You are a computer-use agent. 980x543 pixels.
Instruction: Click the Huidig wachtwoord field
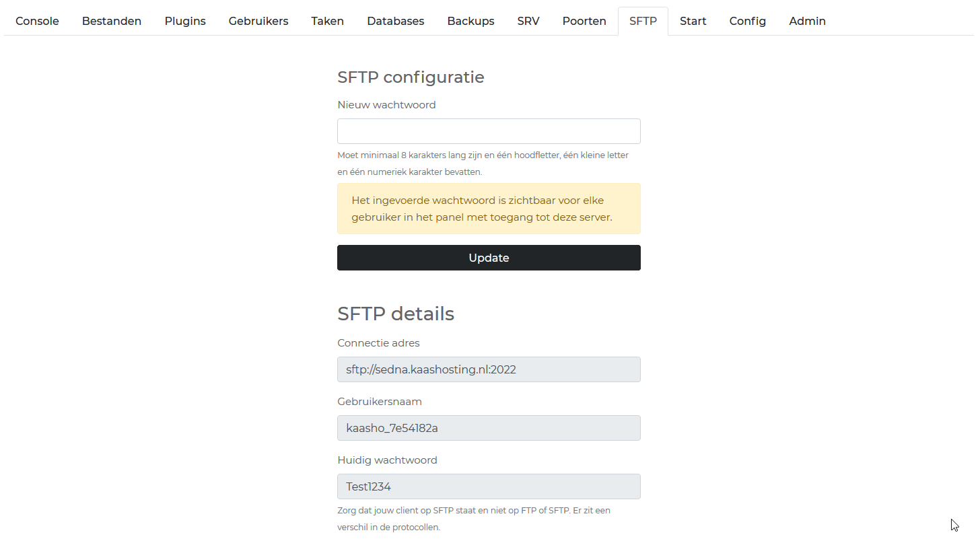click(x=489, y=486)
